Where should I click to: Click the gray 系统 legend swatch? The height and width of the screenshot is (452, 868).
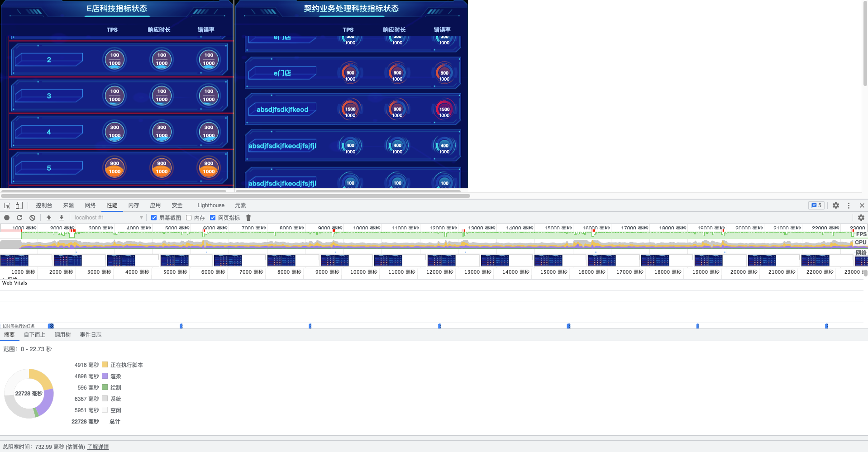click(x=105, y=399)
